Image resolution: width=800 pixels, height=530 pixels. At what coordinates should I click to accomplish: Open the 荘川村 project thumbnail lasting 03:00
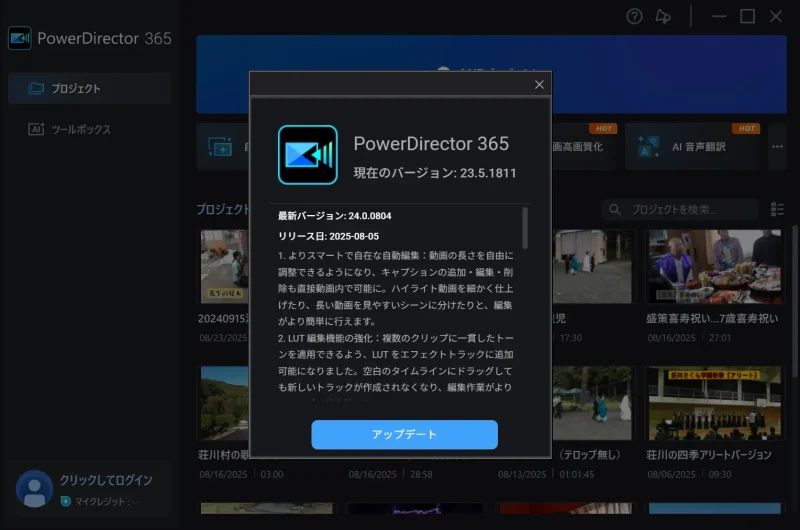[224, 403]
